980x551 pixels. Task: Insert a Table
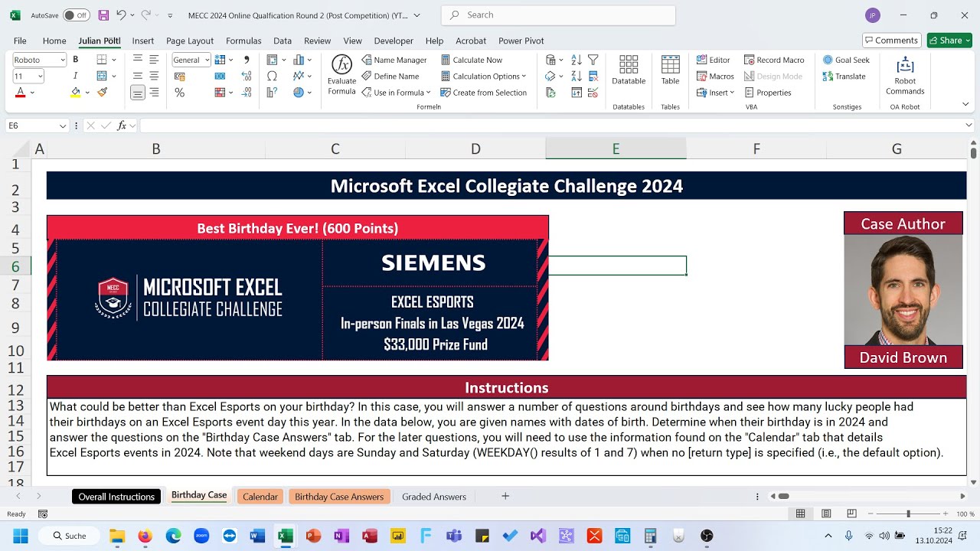coord(670,70)
